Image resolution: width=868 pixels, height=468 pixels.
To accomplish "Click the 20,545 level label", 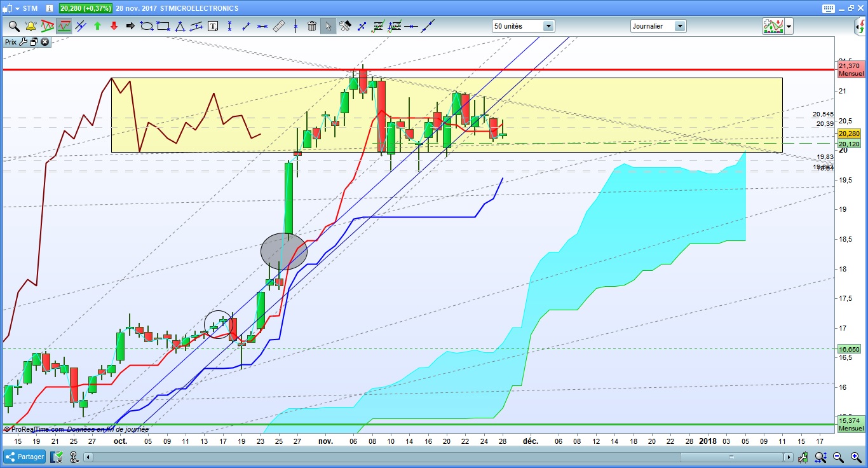I will [823, 114].
